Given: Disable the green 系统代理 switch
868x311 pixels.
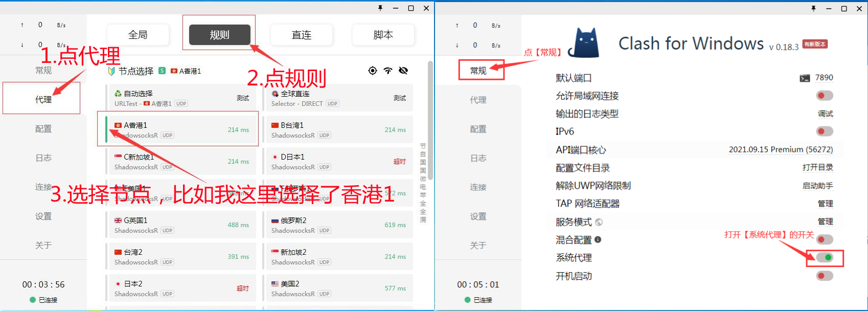Looking at the screenshot, I should click(x=825, y=257).
